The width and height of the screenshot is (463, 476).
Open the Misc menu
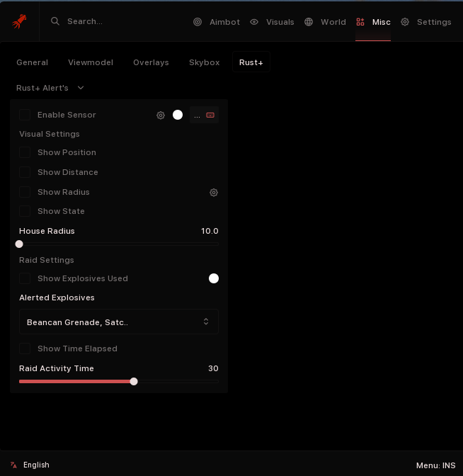373,22
